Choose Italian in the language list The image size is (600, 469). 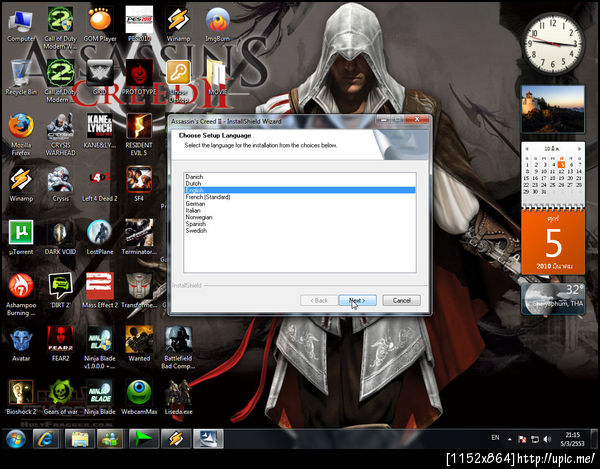[300, 210]
